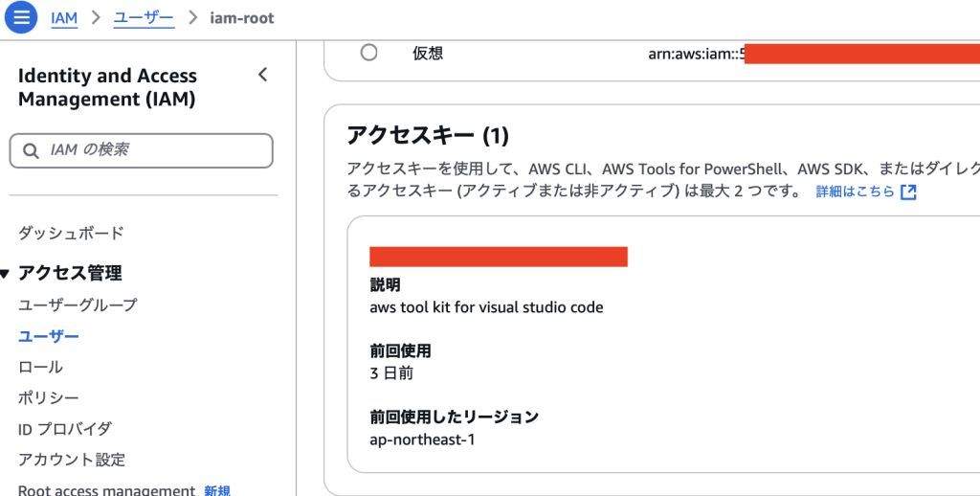The width and height of the screenshot is (980, 496).
Task: Follow the 詳細はこちら link
Action: [x=855, y=192]
